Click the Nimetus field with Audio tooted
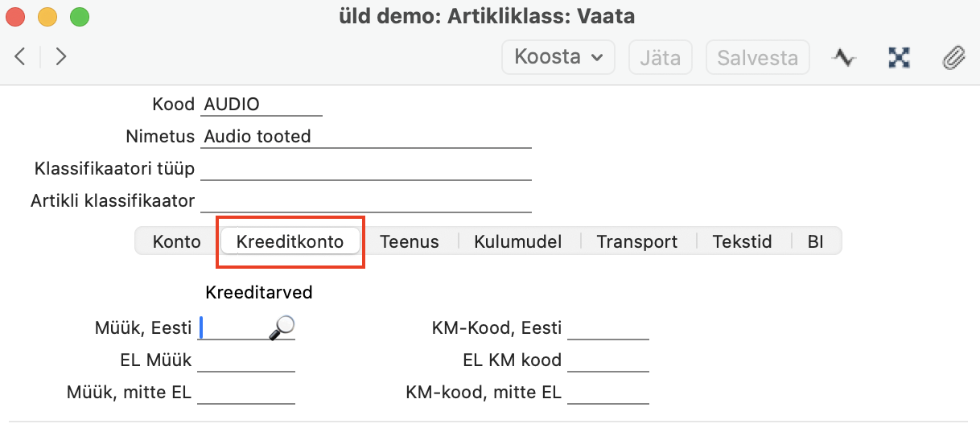980x428 pixels. pos(366,137)
